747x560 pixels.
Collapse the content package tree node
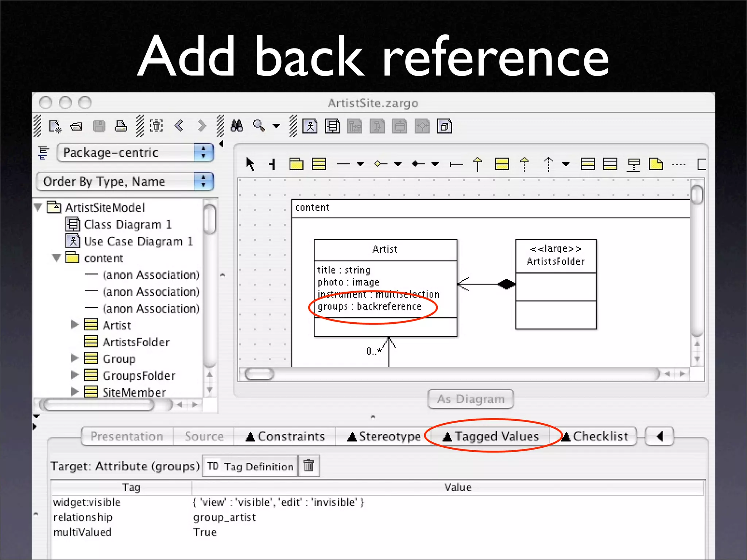tap(56, 258)
